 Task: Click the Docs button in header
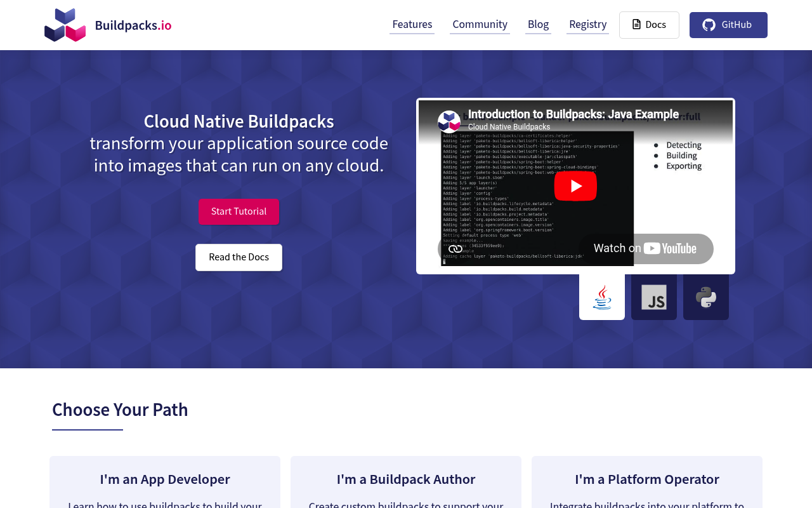click(649, 25)
